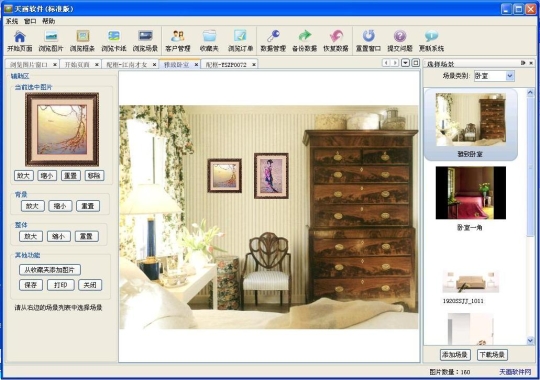Open the 浏览框条 frame browser icon

82,41
